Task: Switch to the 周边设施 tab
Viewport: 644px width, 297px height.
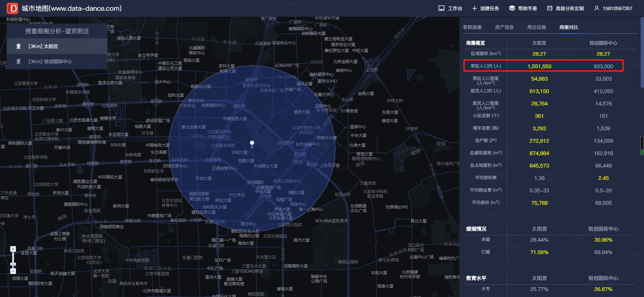Action: click(537, 27)
